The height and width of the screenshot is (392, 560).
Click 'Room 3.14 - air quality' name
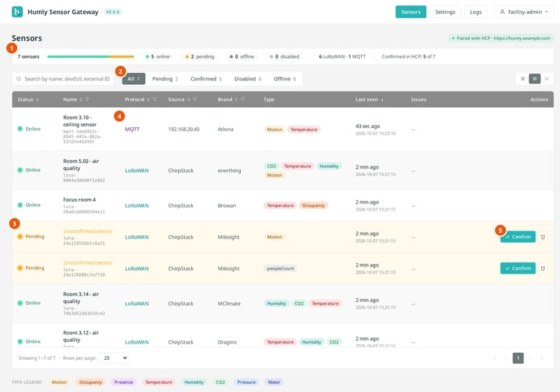[81, 298]
